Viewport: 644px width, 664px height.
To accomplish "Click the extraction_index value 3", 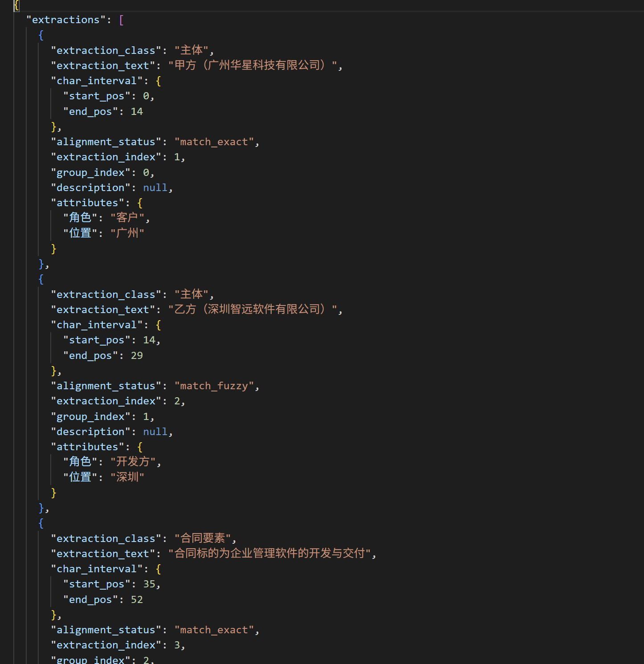I will [177, 645].
